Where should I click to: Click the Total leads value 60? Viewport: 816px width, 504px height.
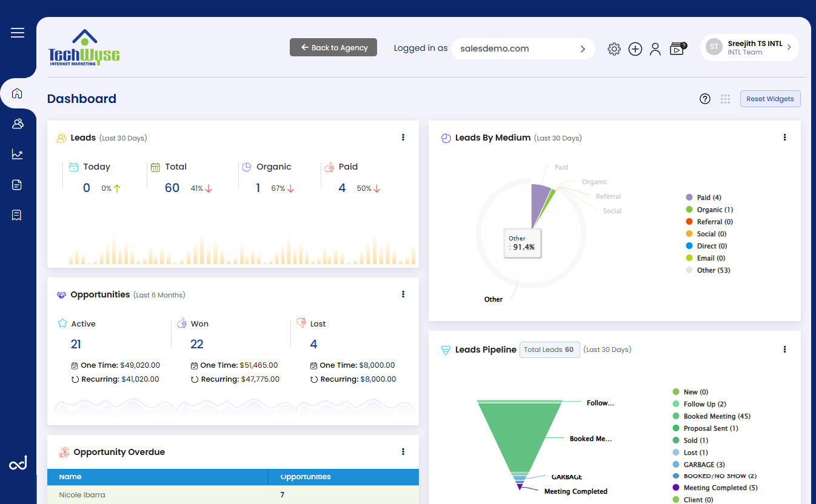pos(172,188)
